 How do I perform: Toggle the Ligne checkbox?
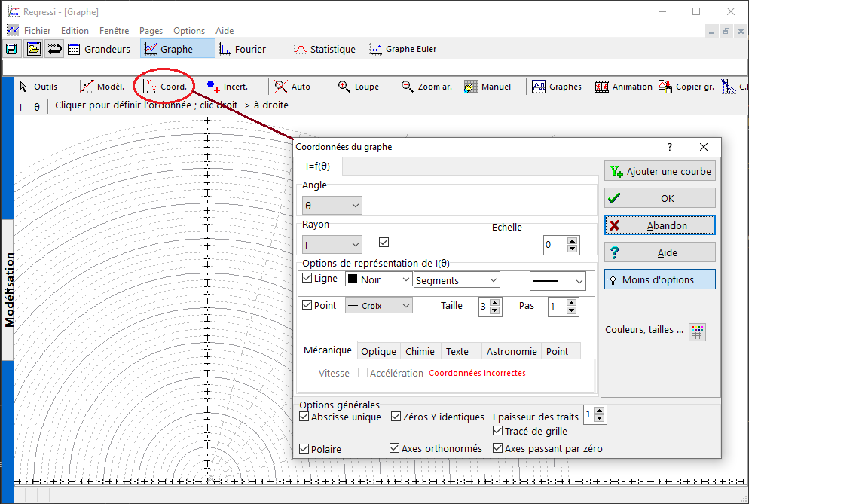(307, 278)
